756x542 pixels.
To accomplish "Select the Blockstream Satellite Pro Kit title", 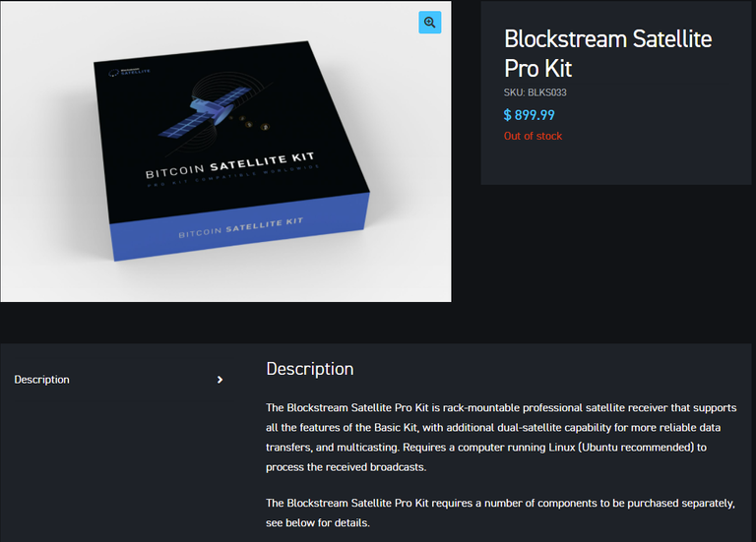I will click(x=607, y=53).
